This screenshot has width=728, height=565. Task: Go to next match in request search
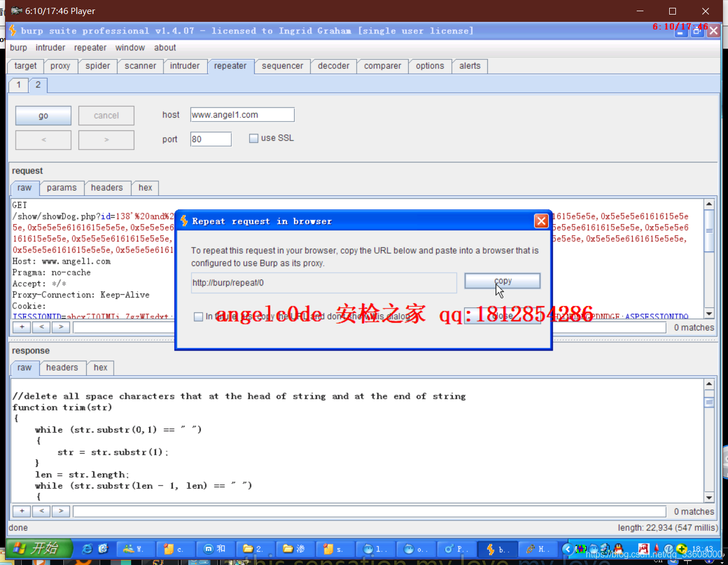point(61,327)
